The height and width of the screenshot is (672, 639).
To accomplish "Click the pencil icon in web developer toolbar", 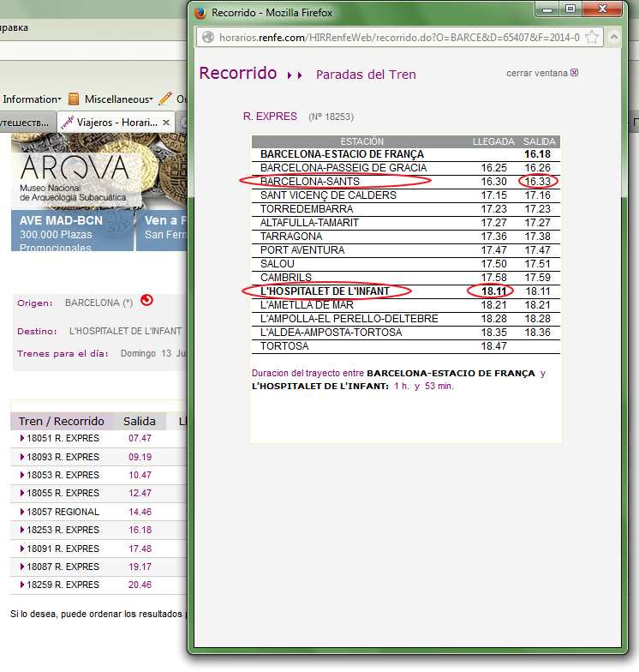I will [x=165, y=99].
